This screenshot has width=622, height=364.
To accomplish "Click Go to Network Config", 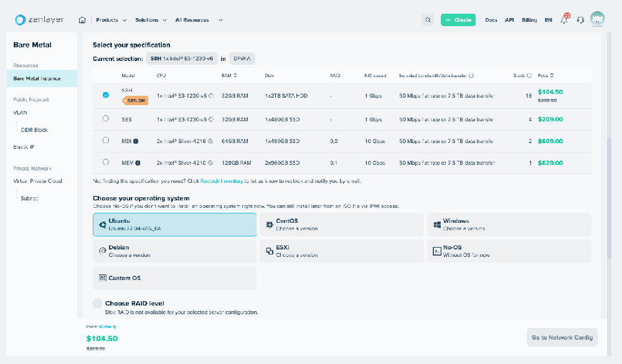I will point(562,337).
